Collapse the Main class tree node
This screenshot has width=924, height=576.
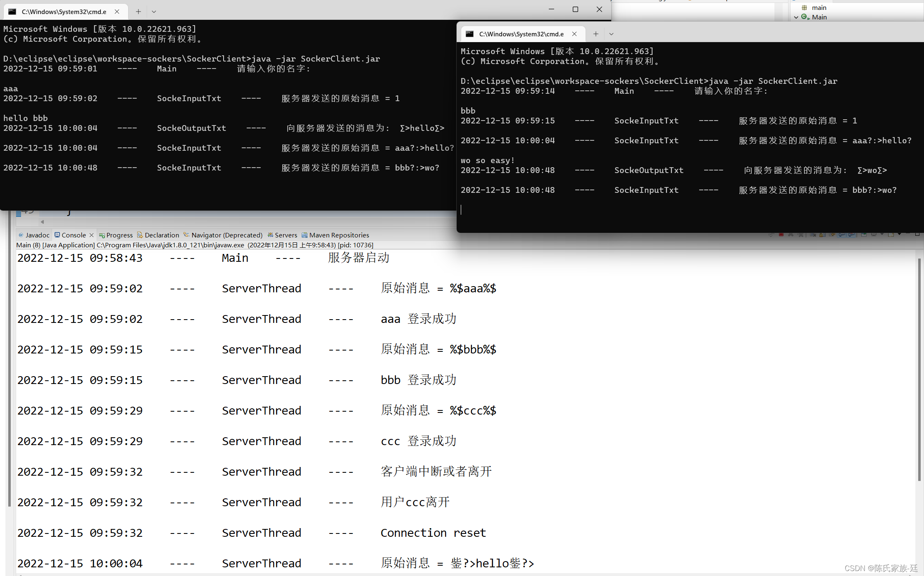click(x=796, y=17)
